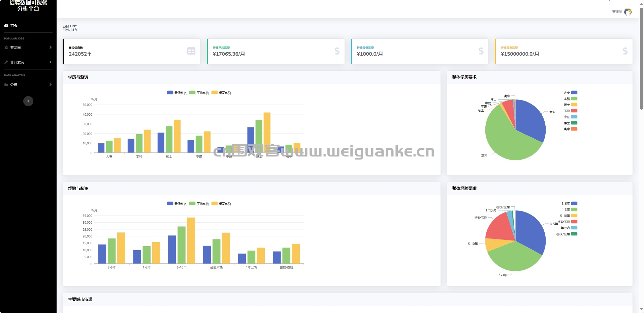The height and width of the screenshot is (313, 644).
Task: Click the yellow 硕士 bar in 学历与薪资 chart
Action: pos(177,136)
